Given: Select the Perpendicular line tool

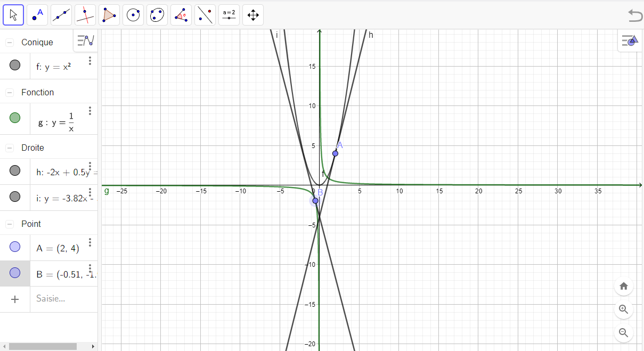Looking at the screenshot, I should click(x=85, y=15).
